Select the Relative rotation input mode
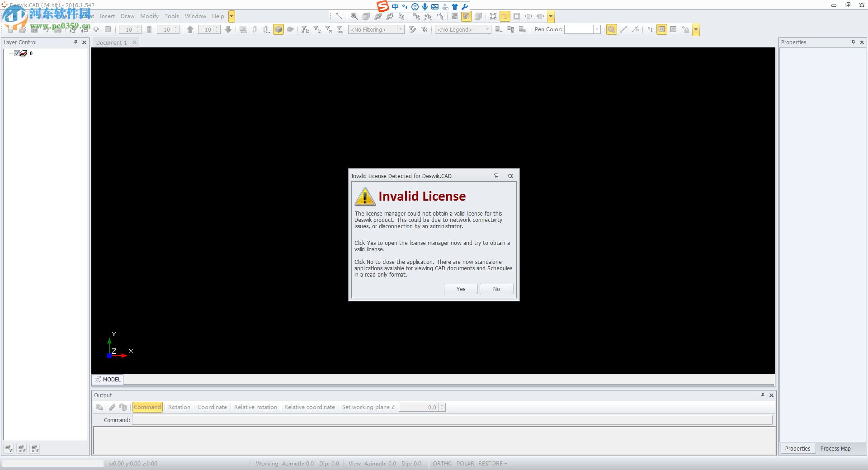The height and width of the screenshot is (470, 868). pos(255,407)
